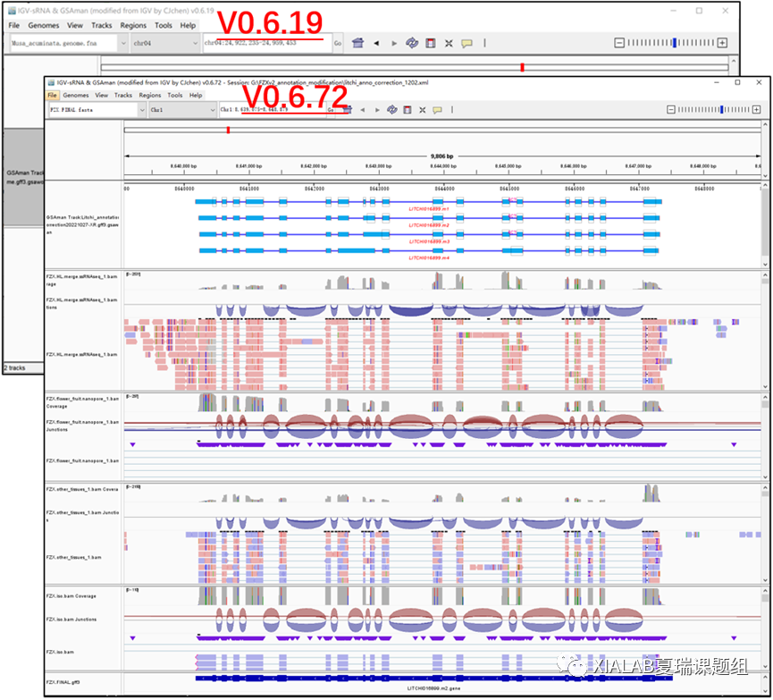Open Tracks menu in the v0.6.19 window
The width and height of the screenshot is (773, 700).
click(x=102, y=25)
